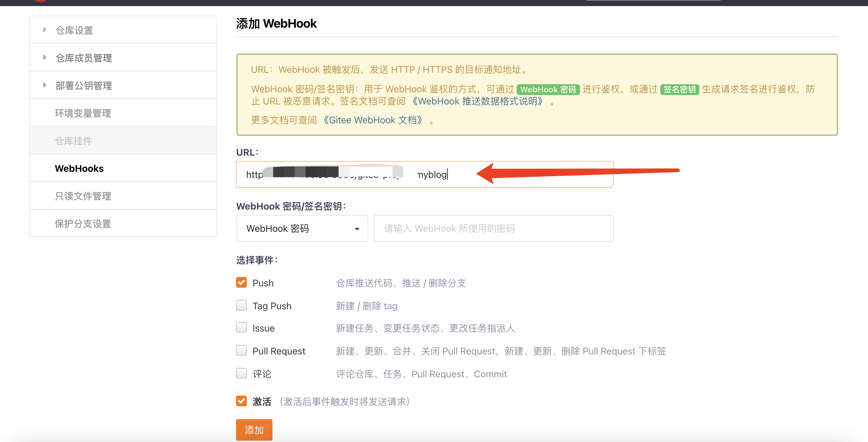The image size is (868, 442).
Task: Enable the Tag Push event checkbox
Action: tap(241, 305)
